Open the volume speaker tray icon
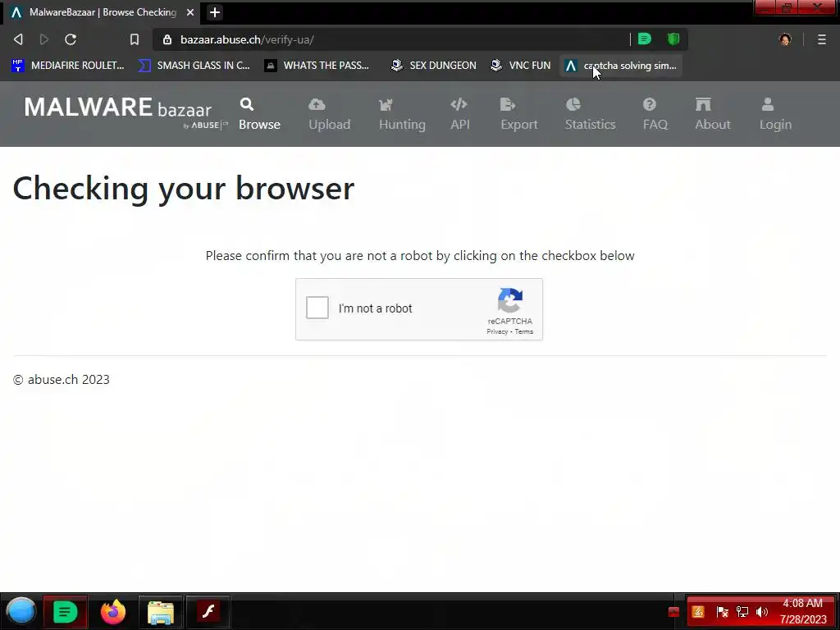This screenshot has width=840, height=630. (x=762, y=612)
